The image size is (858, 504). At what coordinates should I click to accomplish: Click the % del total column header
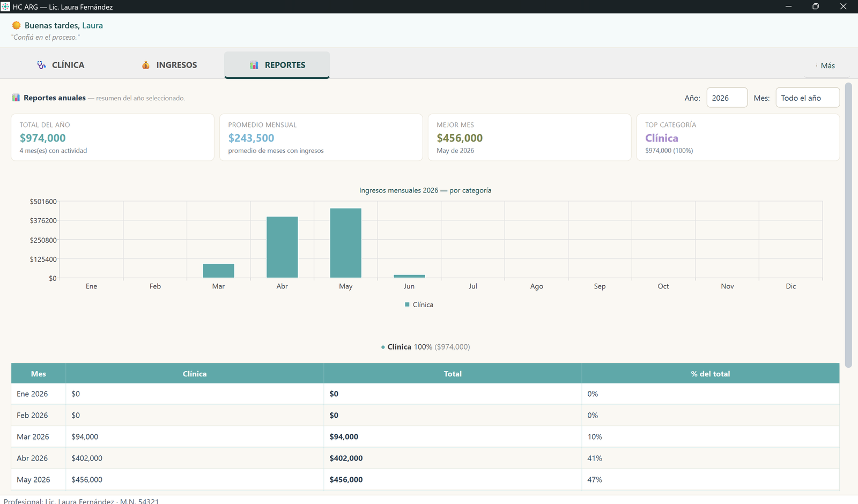point(711,374)
